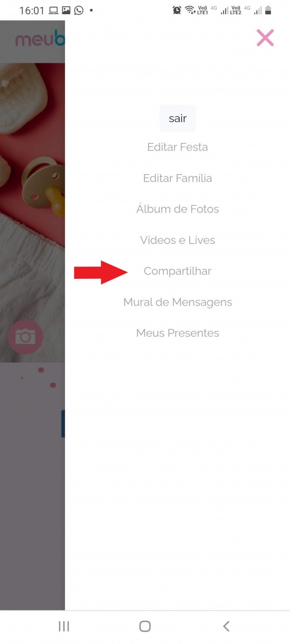This screenshot has height=644, width=290.
Task: Go to Vídeos e Lives
Action: pyautogui.click(x=178, y=240)
